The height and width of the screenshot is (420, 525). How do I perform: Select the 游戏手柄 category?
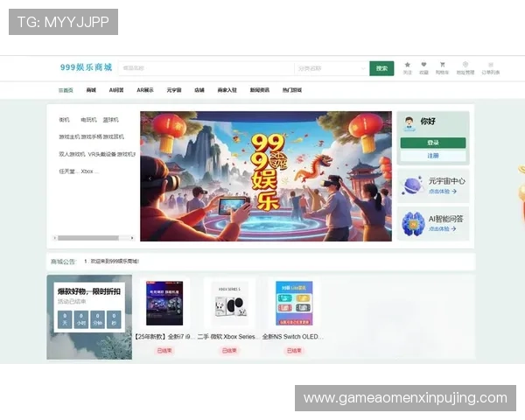91,136
